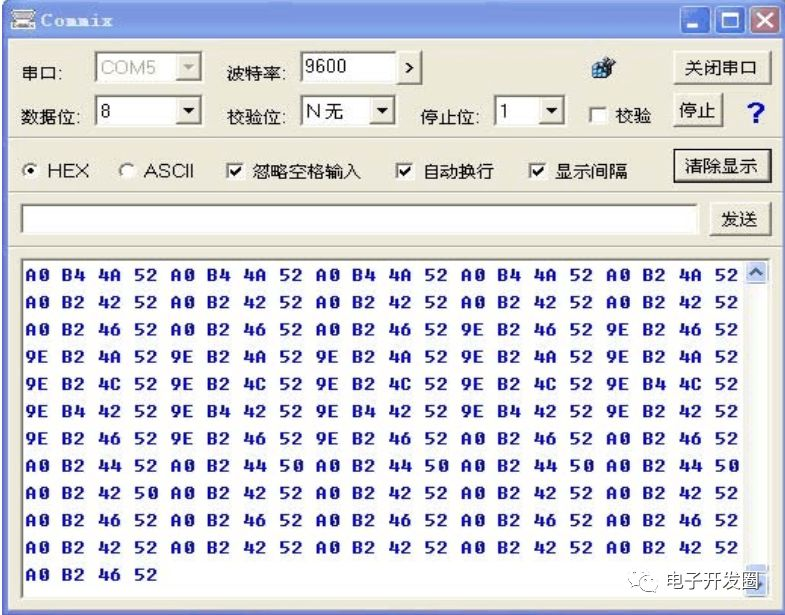Image resolution: width=785 pixels, height=615 pixels.
Task: Click the 串口 label
Action: pyautogui.click(x=42, y=73)
